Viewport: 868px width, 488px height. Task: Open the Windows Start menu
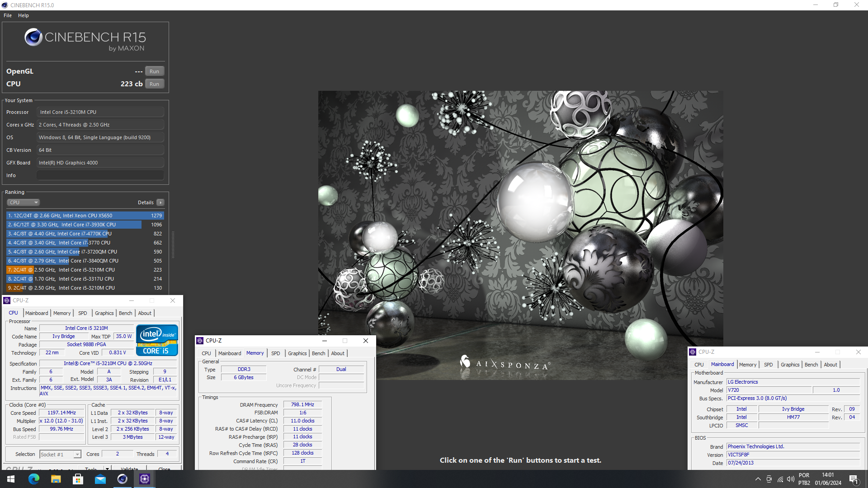(11, 479)
